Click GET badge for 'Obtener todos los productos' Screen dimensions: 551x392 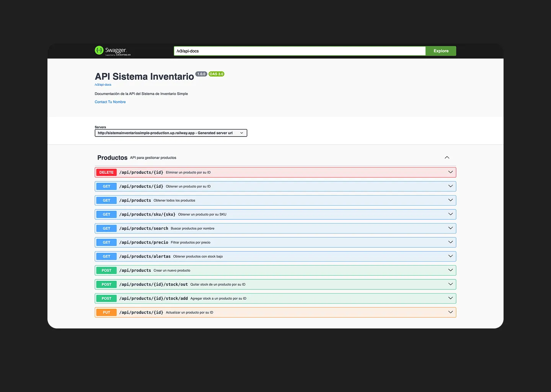106,200
